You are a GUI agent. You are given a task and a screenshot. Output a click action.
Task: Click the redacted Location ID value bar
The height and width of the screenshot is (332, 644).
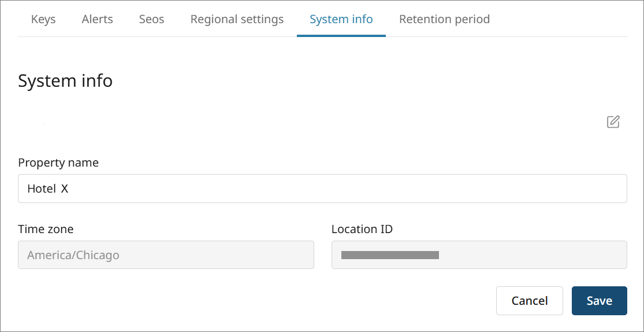390,255
